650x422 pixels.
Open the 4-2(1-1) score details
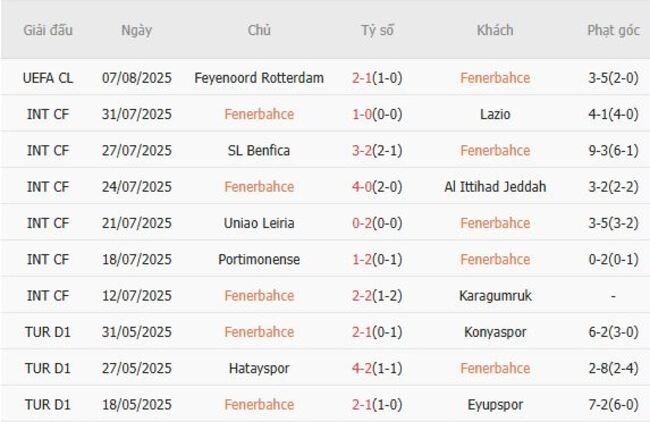(x=378, y=369)
